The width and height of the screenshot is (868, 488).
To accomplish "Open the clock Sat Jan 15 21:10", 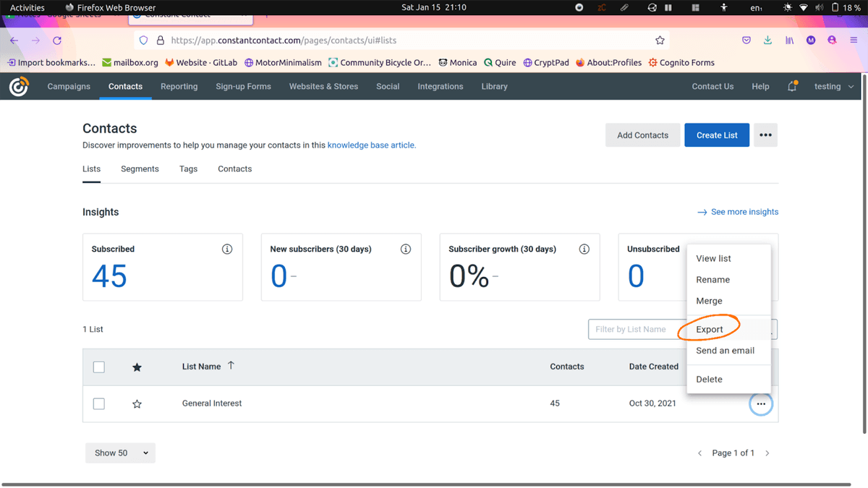I will [433, 7].
